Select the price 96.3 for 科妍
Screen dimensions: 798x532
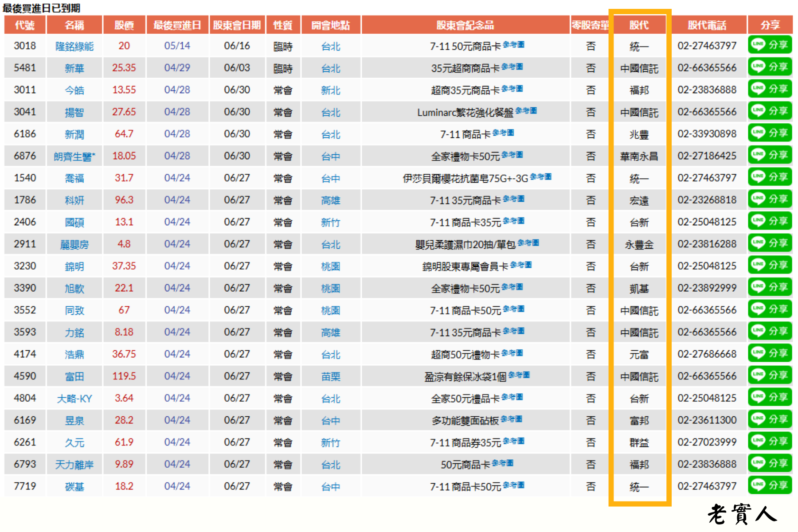pyautogui.click(x=124, y=200)
